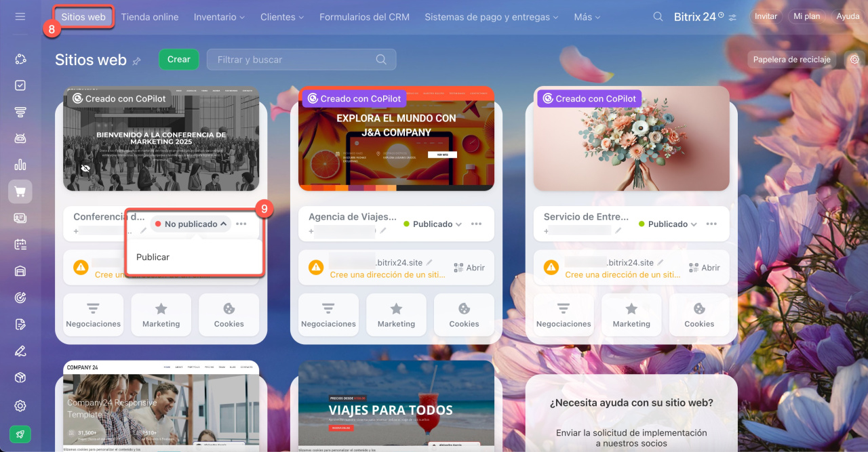Open the flower bouquet site thumbnail
Image resolution: width=868 pixels, height=452 pixels.
pos(631,139)
